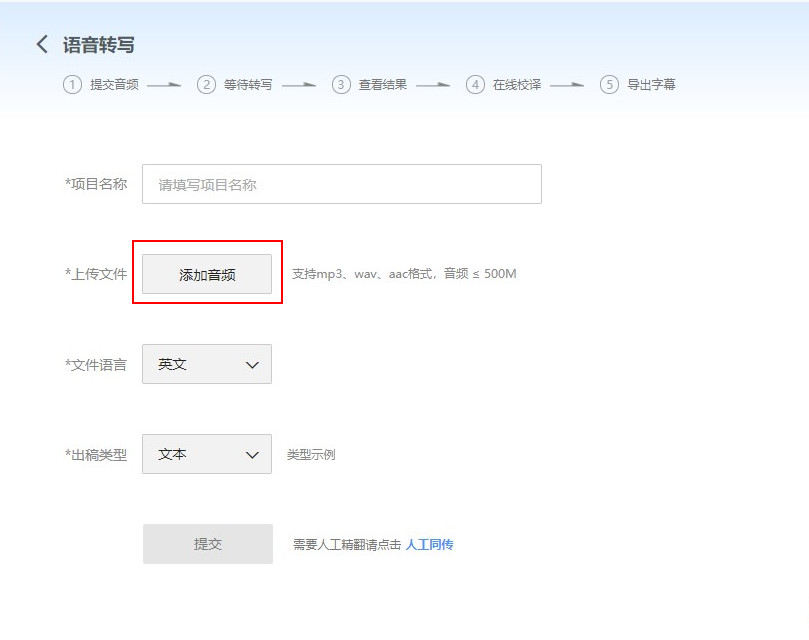Click step circle 5 导出字幕

pos(608,85)
